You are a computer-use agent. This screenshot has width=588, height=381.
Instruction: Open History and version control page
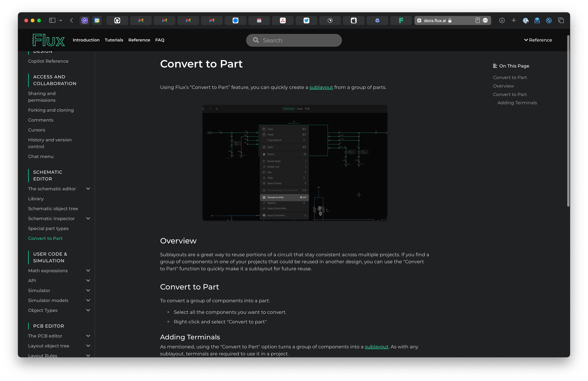point(50,143)
